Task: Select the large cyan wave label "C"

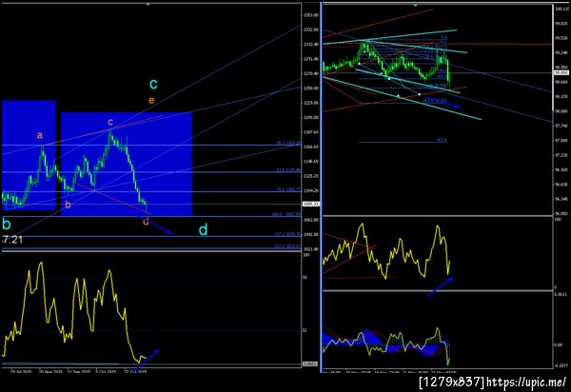Action: tap(153, 85)
